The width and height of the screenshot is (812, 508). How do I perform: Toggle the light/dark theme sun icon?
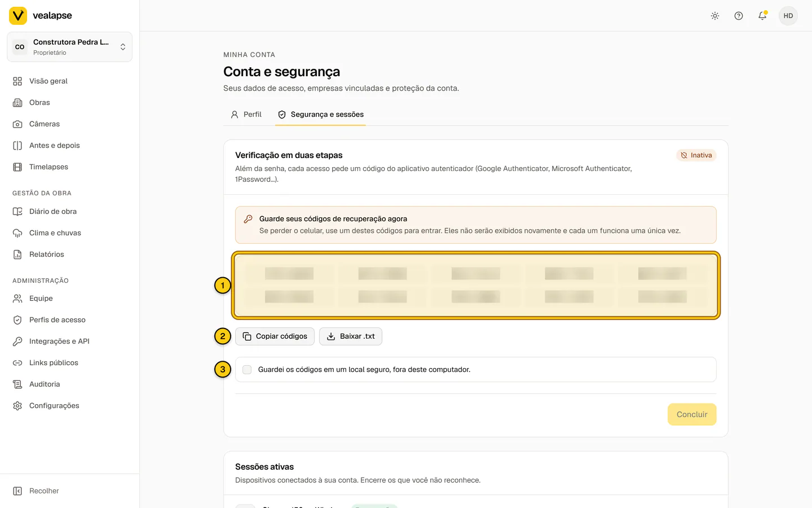pos(715,16)
